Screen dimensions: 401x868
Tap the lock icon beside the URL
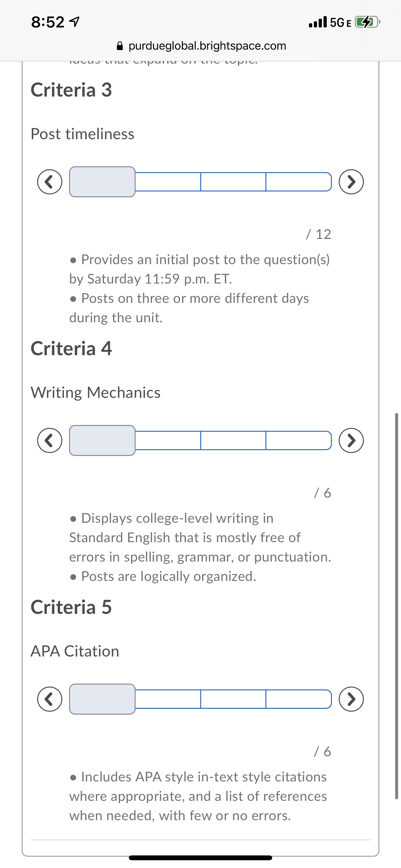[120, 46]
